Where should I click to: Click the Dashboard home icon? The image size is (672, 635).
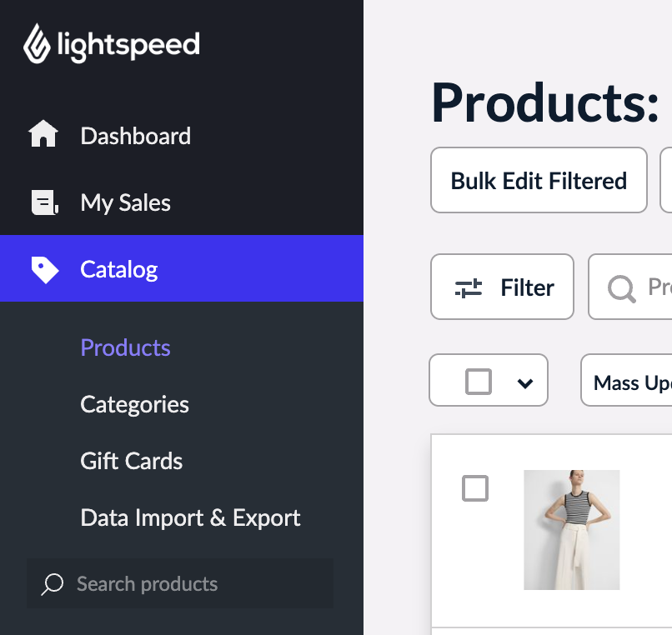(43, 133)
